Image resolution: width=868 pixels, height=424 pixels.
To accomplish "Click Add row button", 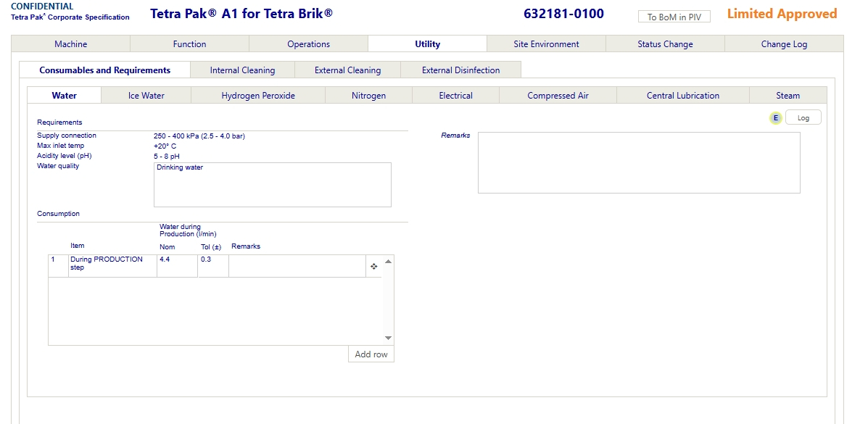I will click(371, 354).
